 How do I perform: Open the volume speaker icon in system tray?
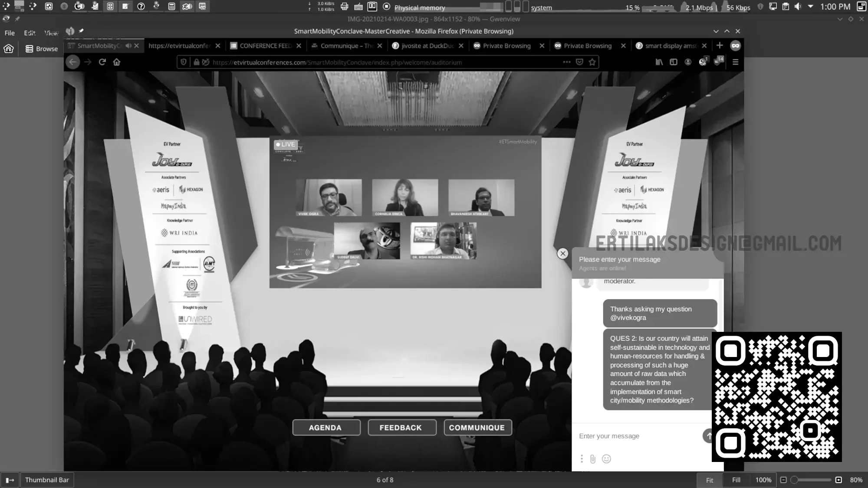click(798, 7)
